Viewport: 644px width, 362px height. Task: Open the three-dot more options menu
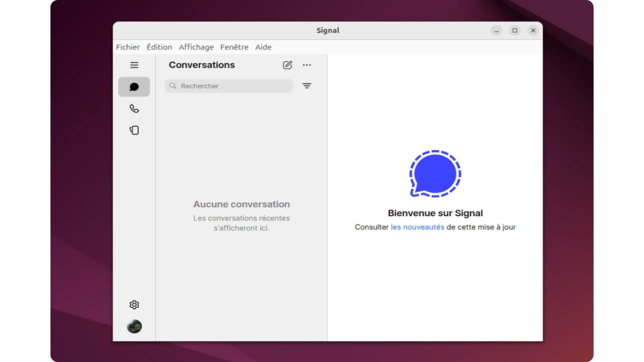coord(307,65)
